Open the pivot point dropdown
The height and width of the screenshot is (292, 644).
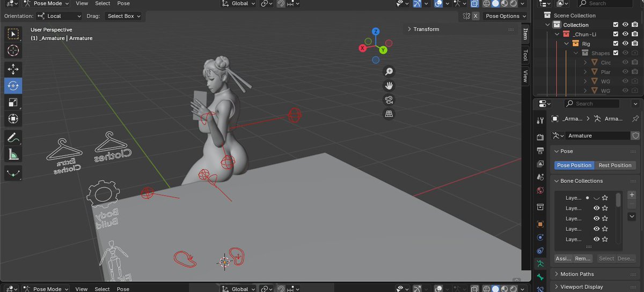coord(267,3)
